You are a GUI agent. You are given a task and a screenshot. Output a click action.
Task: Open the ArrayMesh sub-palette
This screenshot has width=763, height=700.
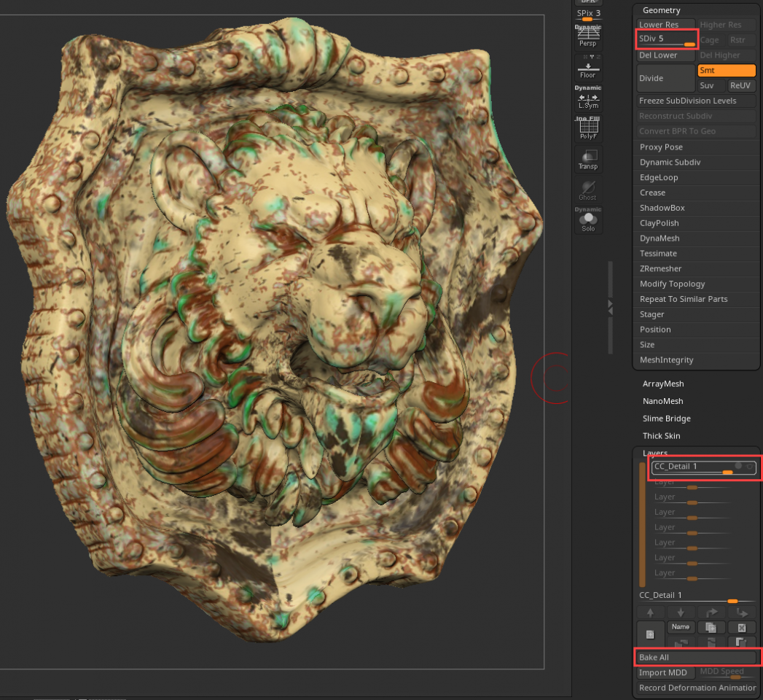[x=662, y=384]
